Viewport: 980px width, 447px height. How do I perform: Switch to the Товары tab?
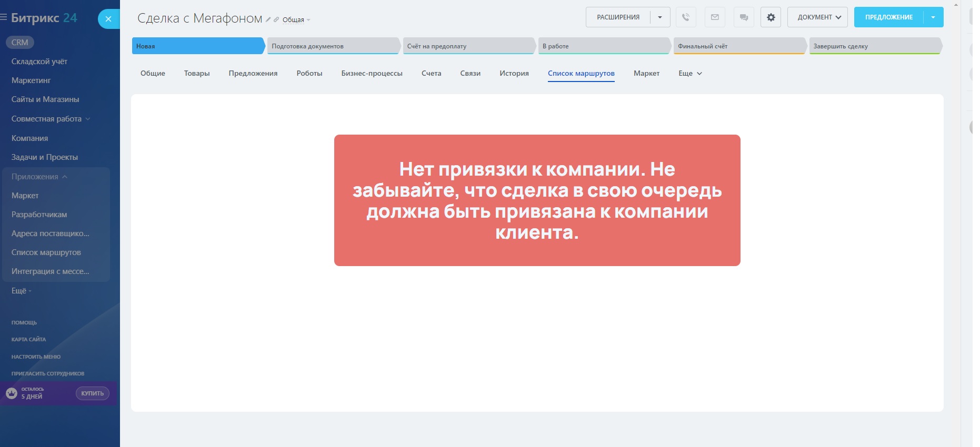click(197, 74)
